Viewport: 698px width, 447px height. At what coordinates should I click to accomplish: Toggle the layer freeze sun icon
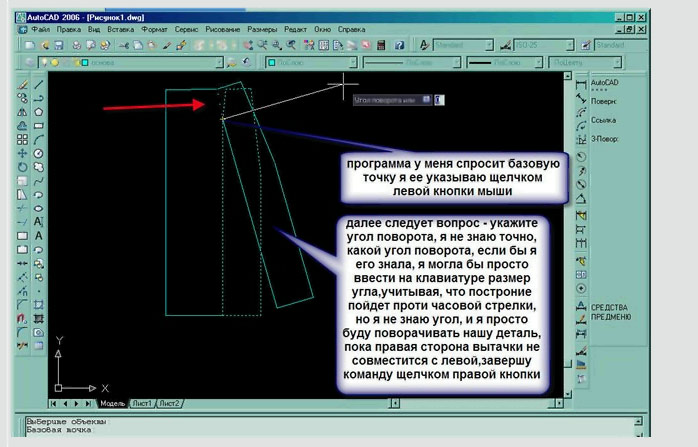click(x=55, y=63)
